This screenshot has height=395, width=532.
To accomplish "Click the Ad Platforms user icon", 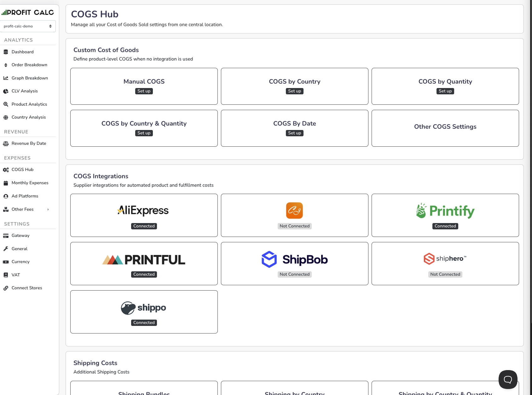I will pos(6,196).
